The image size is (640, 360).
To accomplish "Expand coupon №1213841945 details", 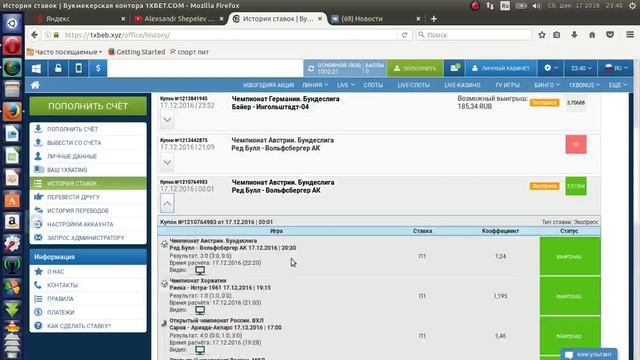I will click(167, 120).
